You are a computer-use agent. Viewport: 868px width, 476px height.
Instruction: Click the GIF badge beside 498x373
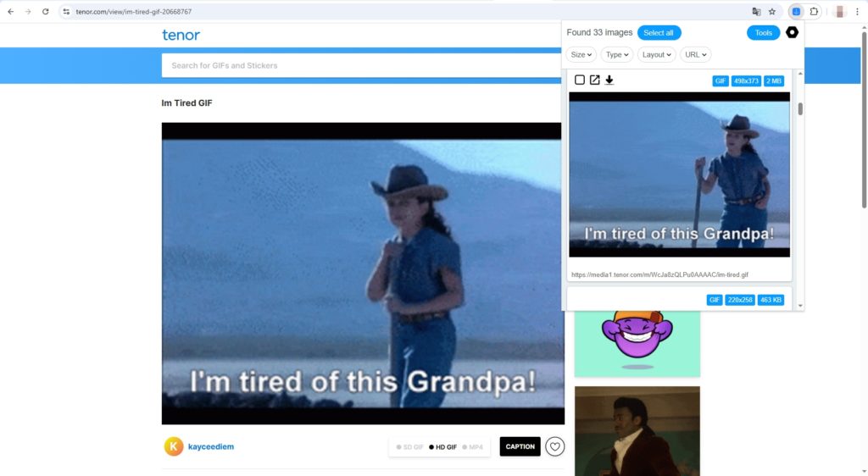721,81
